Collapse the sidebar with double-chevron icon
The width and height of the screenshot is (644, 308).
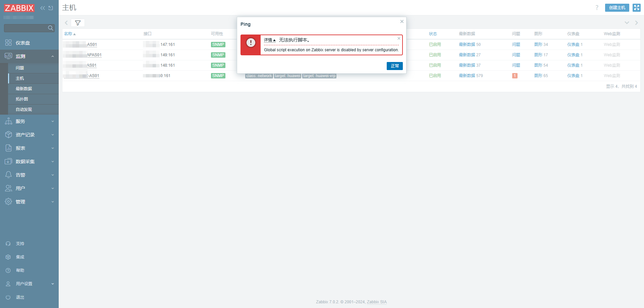[43, 8]
